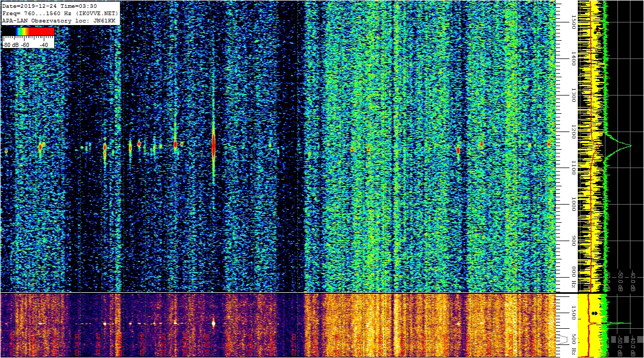Select the 800 Hz frequency axis label
The image size is (644, 358).
tap(574, 278)
